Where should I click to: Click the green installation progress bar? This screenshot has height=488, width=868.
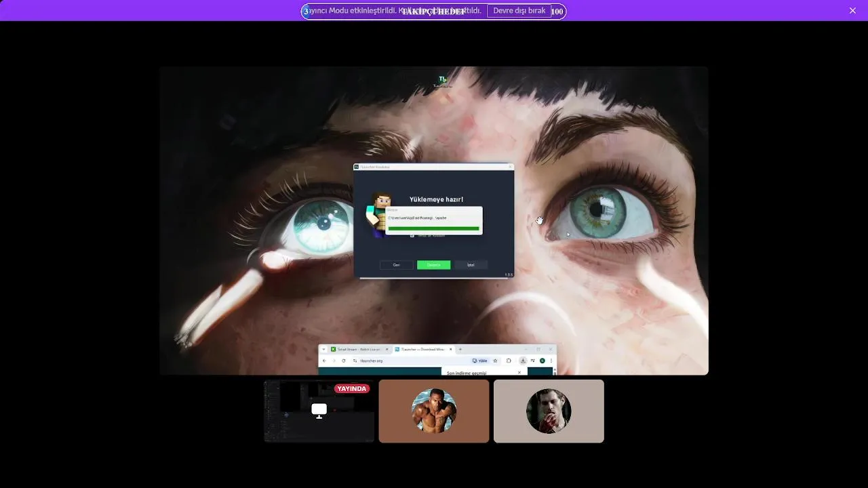(x=433, y=228)
